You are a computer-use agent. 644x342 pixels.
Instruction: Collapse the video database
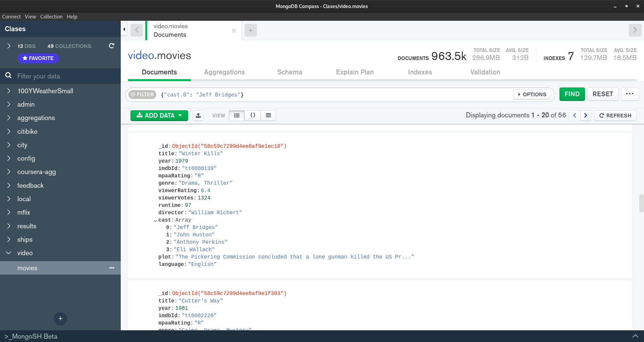coord(9,253)
